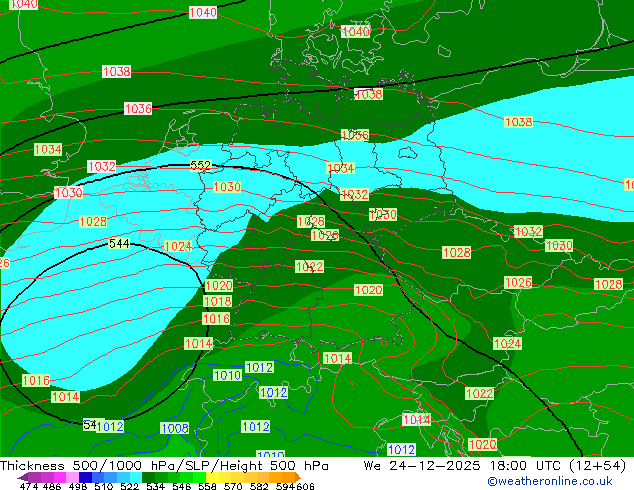Click the dark green legend swatch above 534
Image resolution: width=634 pixels, height=490 pixels.
(149, 477)
